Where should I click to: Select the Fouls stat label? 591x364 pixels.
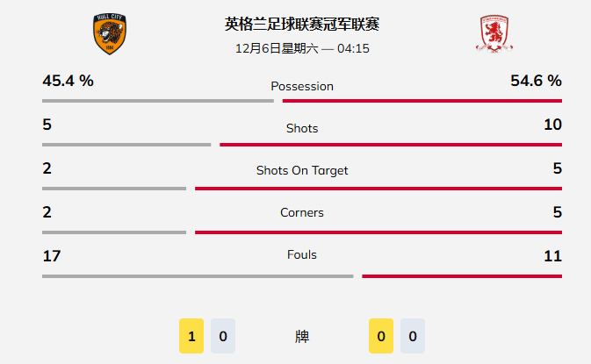point(302,254)
